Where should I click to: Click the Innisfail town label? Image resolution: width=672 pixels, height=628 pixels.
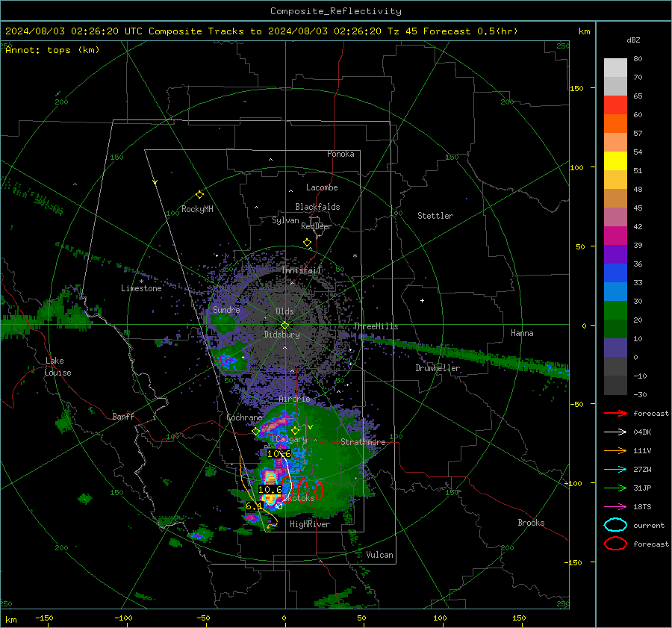point(302,270)
